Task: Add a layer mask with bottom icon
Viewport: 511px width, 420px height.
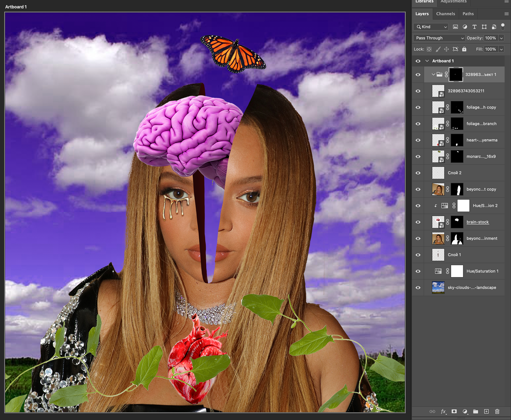Action: tap(454, 411)
